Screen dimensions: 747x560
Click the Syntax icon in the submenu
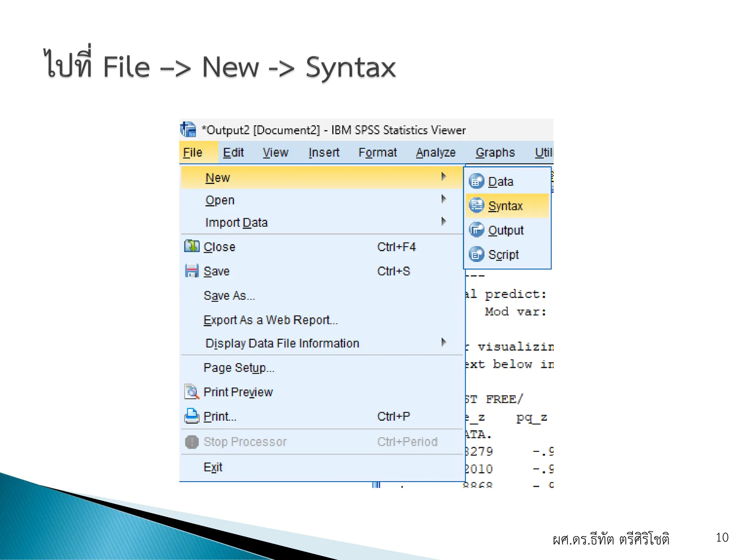pyautogui.click(x=476, y=206)
